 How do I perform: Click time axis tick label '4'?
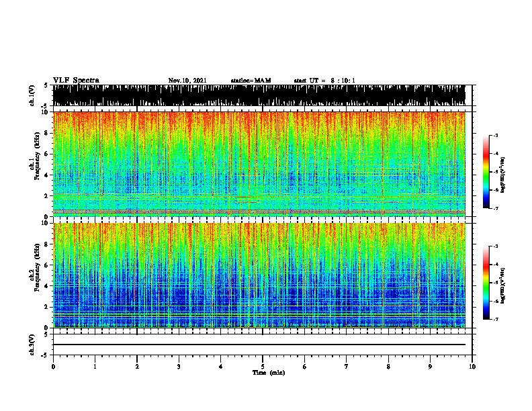221,367
